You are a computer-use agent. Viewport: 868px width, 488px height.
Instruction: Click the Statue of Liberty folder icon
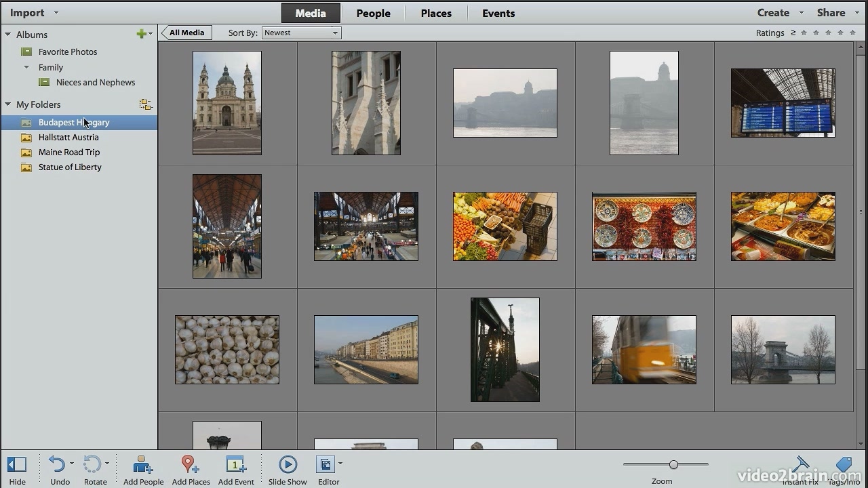coord(26,167)
